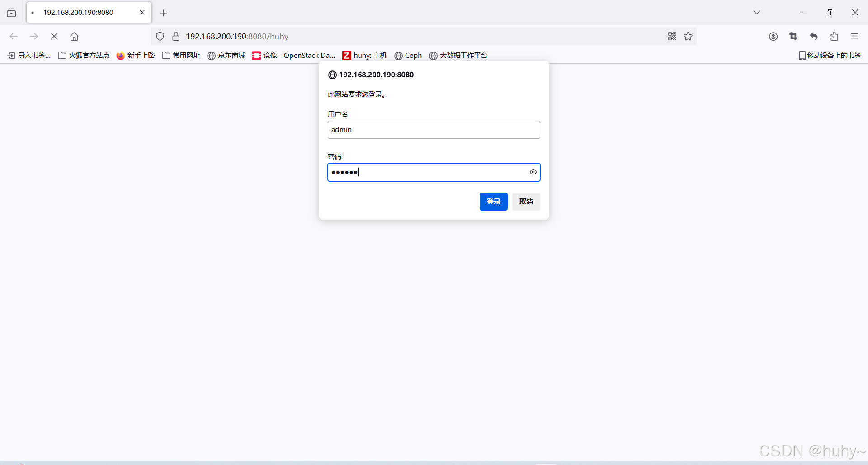868x465 pixels.
Task: Click the blue 登录 button
Action: pyautogui.click(x=494, y=202)
